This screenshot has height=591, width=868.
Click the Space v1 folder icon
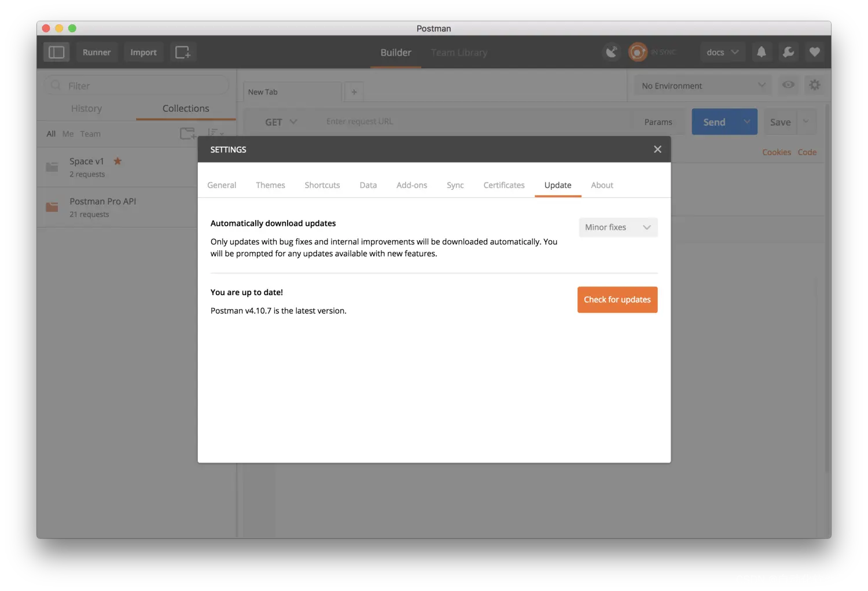coord(52,167)
